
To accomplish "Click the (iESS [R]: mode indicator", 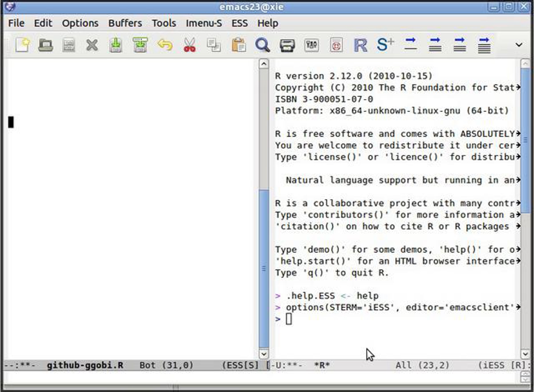I will click(x=504, y=365).
